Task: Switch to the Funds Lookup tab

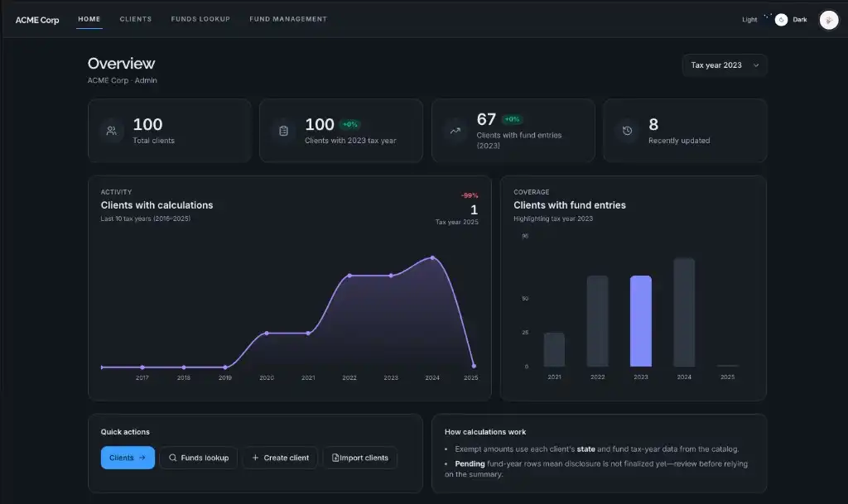Action: [x=200, y=19]
